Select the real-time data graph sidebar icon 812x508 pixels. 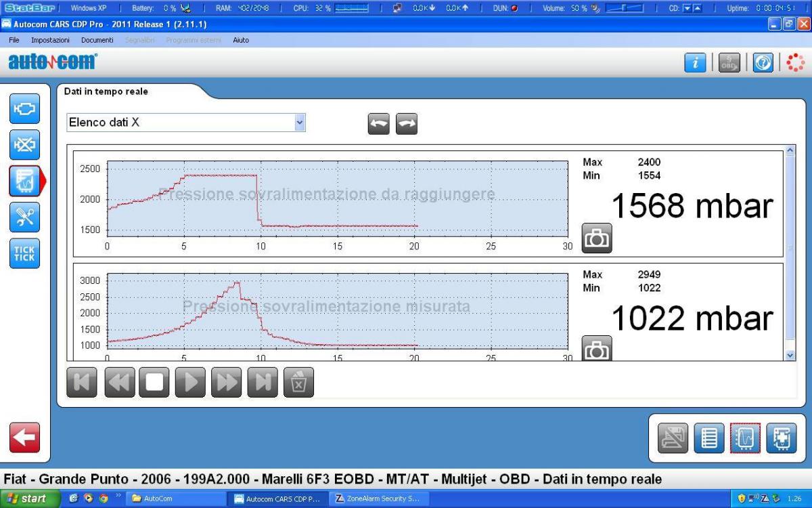pyautogui.click(x=24, y=181)
